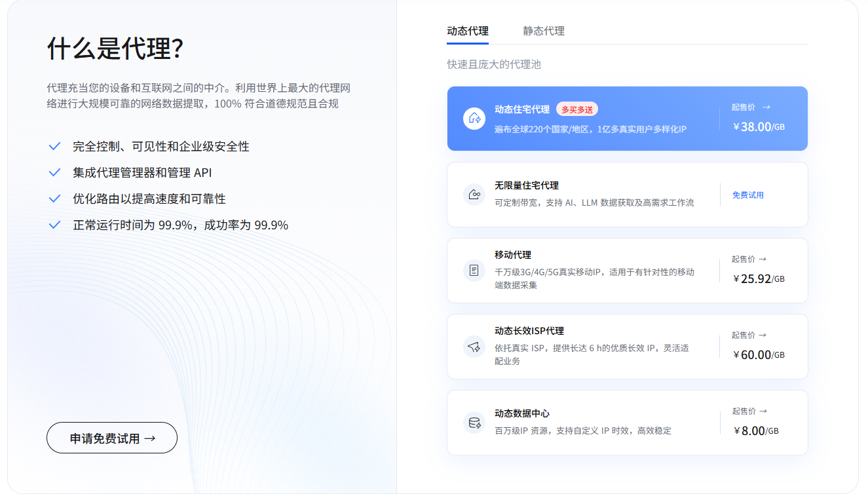Switch to the 静态代理 tab
Screen dimensions: 868x496
coord(544,31)
